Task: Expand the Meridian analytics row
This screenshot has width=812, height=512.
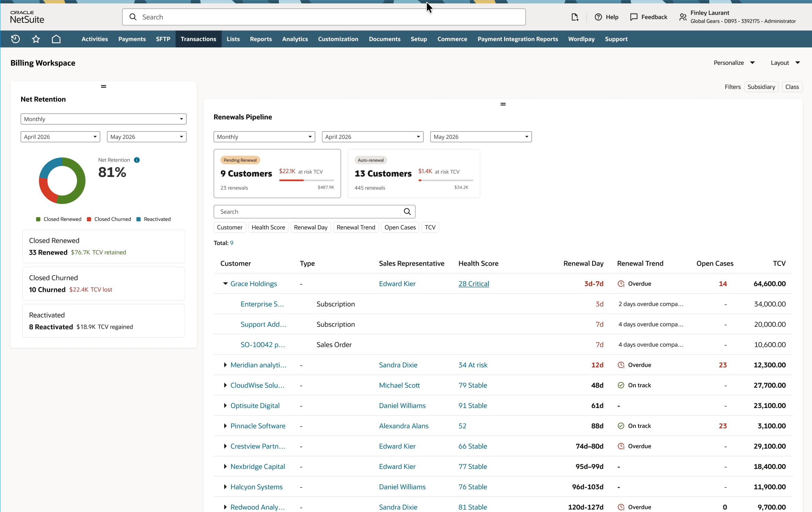Action: point(225,365)
